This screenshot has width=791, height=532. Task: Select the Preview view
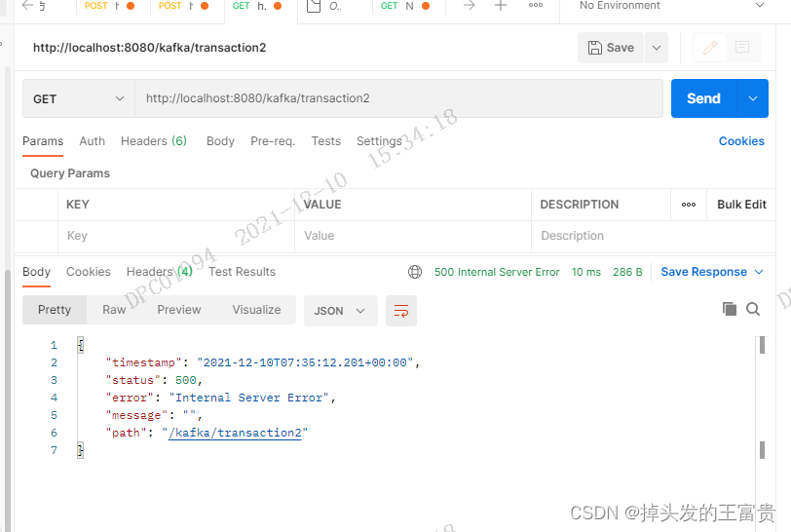pyautogui.click(x=179, y=310)
